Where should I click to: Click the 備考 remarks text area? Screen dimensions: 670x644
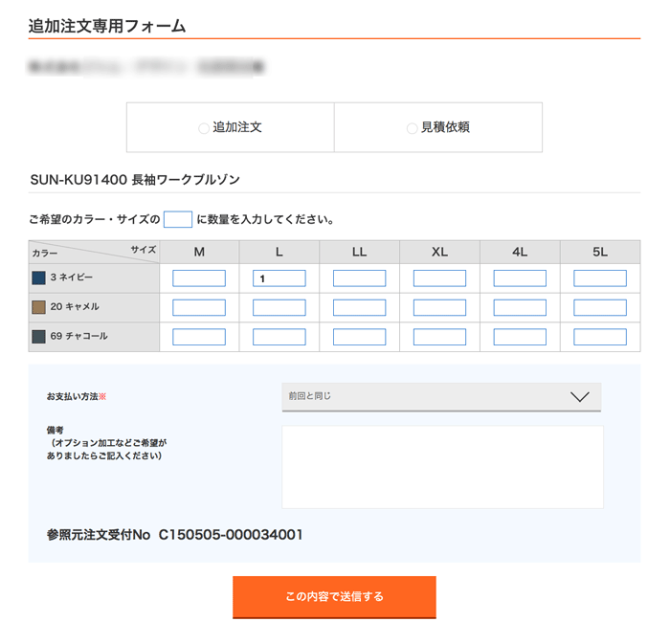click(x=442, y=467)
